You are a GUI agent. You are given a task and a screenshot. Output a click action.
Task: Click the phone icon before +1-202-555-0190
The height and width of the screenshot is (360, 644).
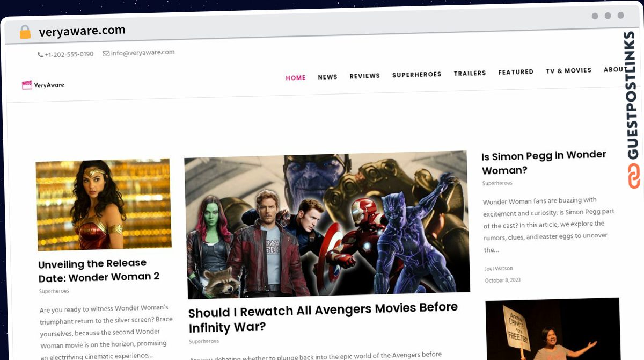click(x=40, y=55)
